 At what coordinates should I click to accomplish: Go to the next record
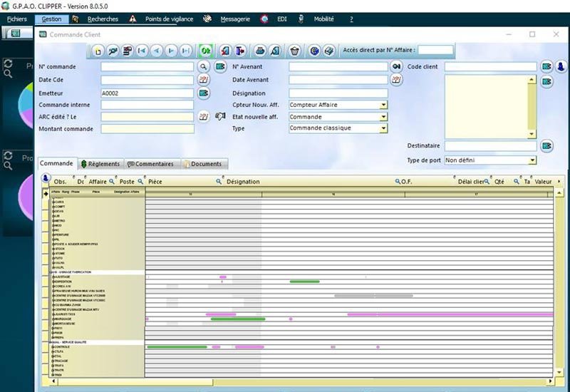coord(171,51)
